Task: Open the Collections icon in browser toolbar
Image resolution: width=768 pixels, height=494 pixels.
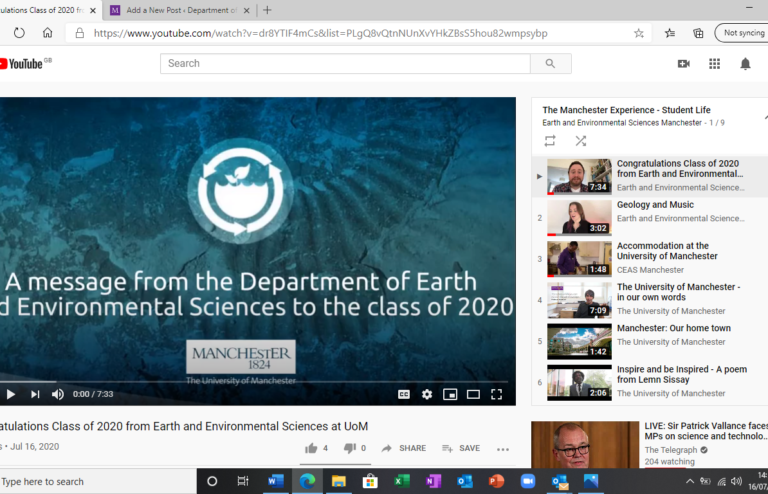Action: (x=698, y=33)
